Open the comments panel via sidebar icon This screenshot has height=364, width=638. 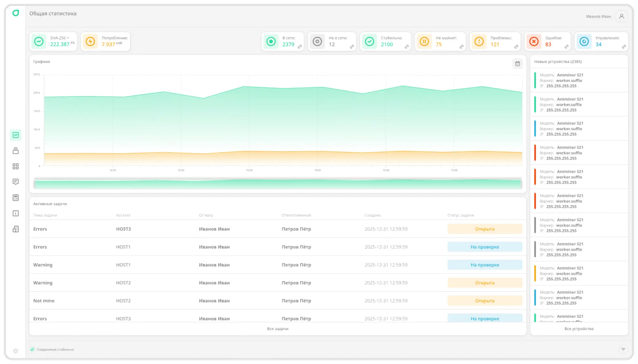coord(15,182)
